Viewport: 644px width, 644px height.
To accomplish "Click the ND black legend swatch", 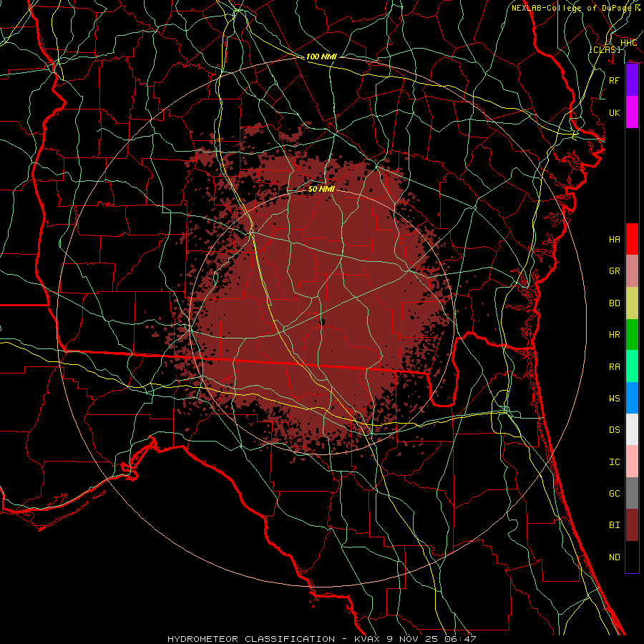I will 632,557.
